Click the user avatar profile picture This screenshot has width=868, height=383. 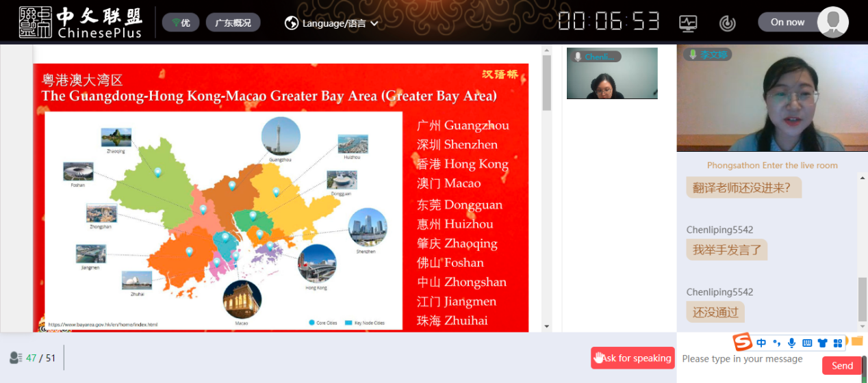(832, 22)
